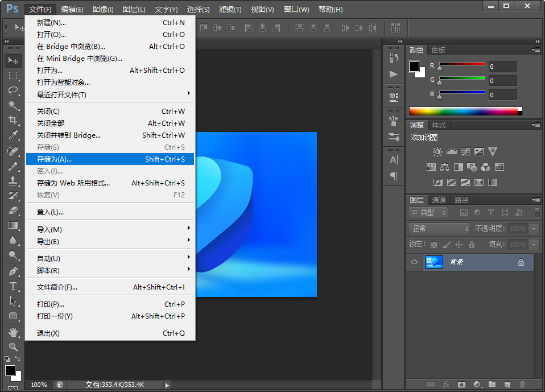This screenshot has height=392, width=545.
Task: Select the Clone Stamp tool
Action: coord(13,181)
